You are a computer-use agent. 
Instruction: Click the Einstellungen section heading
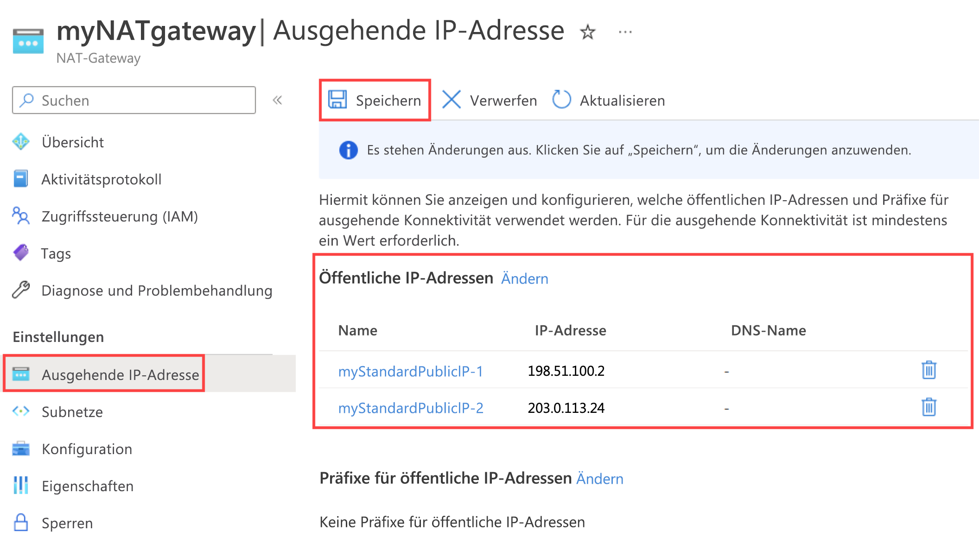(58, 337)
